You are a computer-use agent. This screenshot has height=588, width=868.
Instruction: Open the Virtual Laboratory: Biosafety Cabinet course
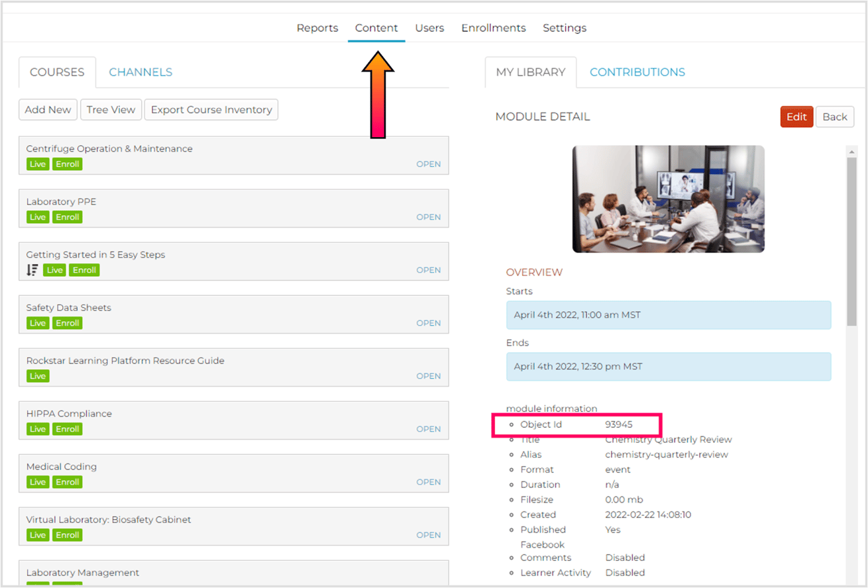pos(428,535)
